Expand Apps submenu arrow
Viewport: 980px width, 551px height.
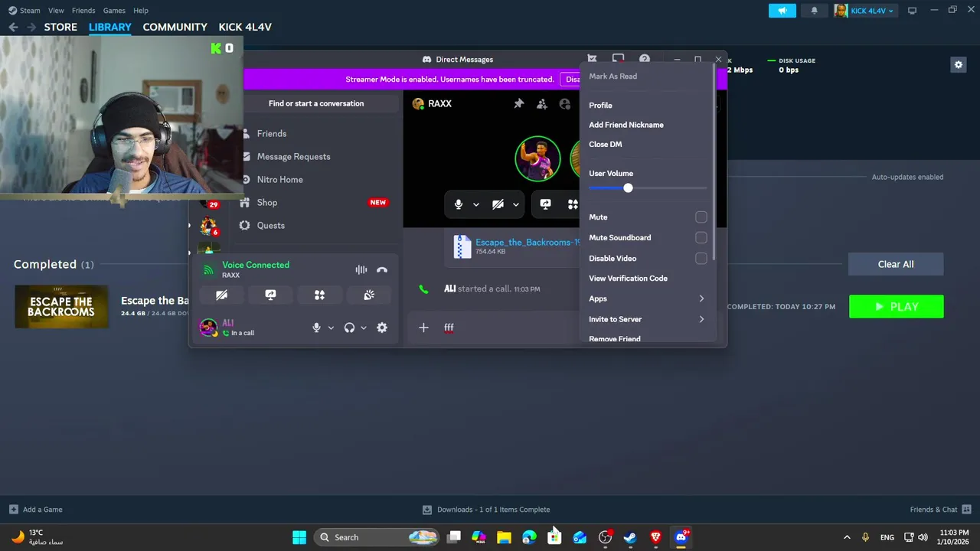(x=701, y=298)
